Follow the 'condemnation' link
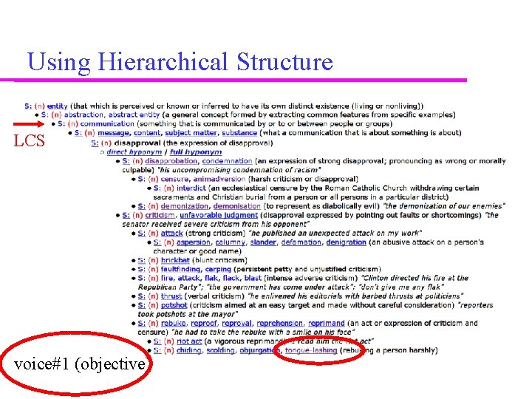This screenshot has width=532, height=399. (x=227, y=161)
